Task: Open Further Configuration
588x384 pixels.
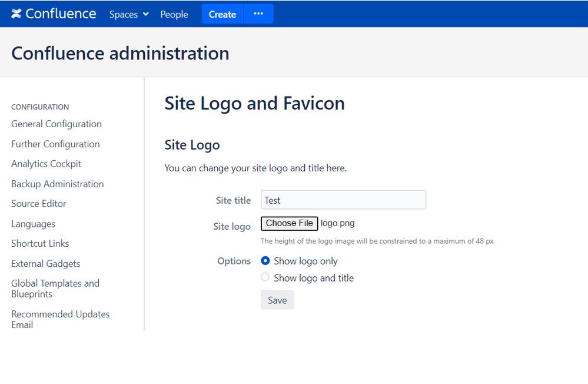Action: coord(55,144)
